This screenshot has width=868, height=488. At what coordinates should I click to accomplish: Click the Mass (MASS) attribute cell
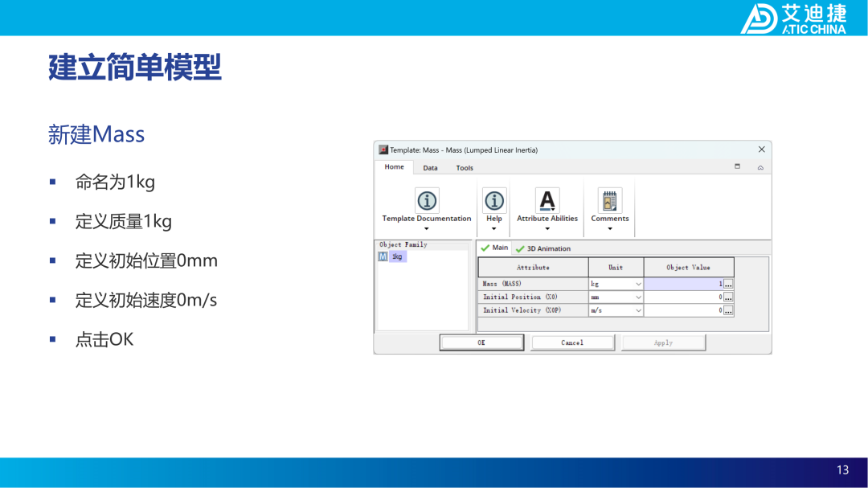click(533, 284)
